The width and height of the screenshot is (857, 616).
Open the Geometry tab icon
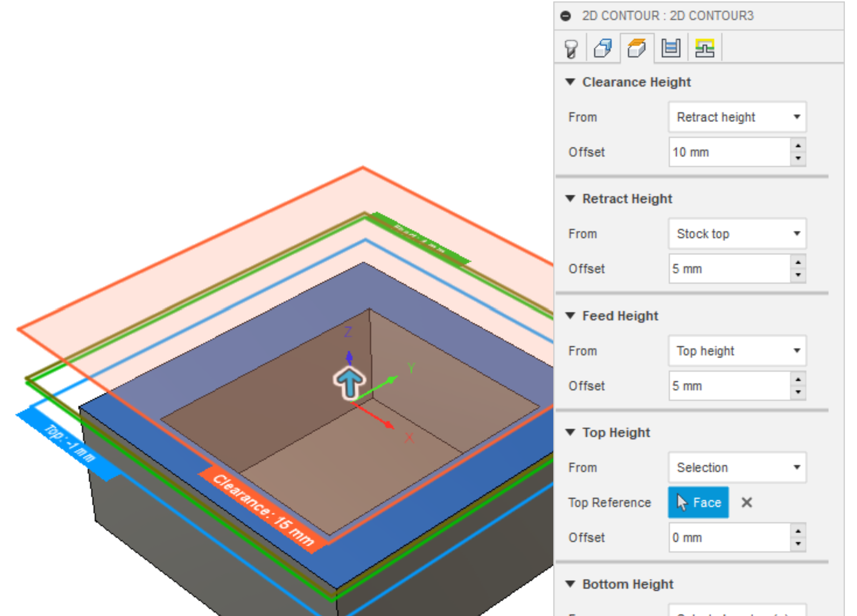[602, 48]
